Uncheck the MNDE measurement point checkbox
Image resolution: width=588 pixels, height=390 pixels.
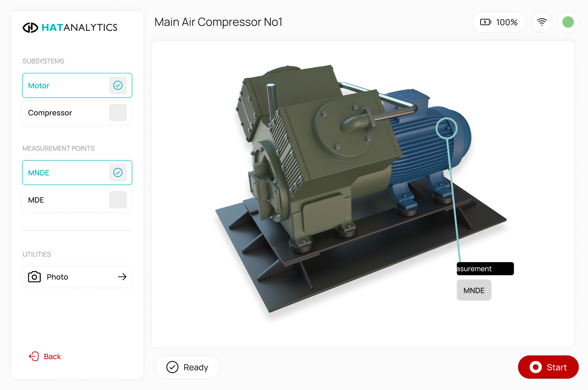pos(118,173)
